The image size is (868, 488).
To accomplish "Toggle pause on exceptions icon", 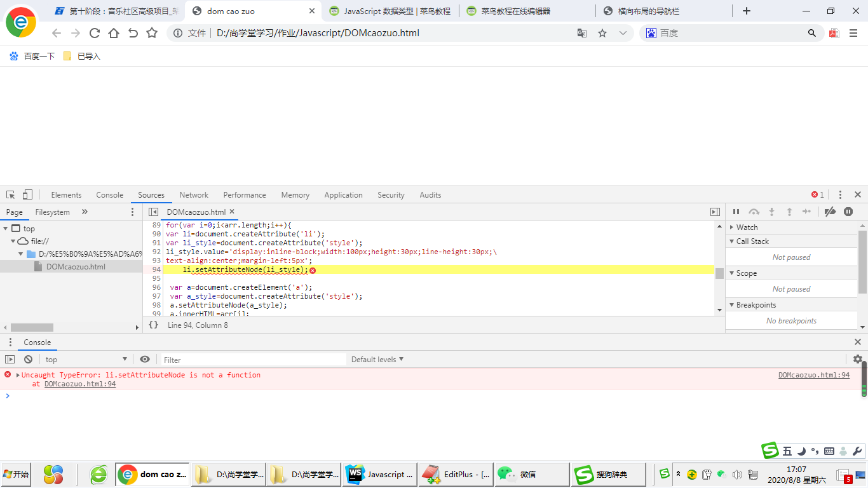I will 848,212.
